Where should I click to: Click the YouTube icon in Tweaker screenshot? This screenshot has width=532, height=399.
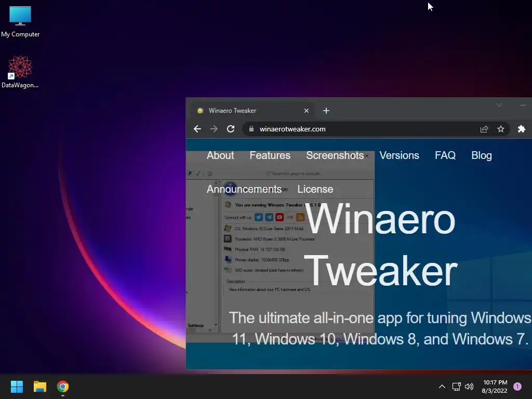(x=280, y=217)
